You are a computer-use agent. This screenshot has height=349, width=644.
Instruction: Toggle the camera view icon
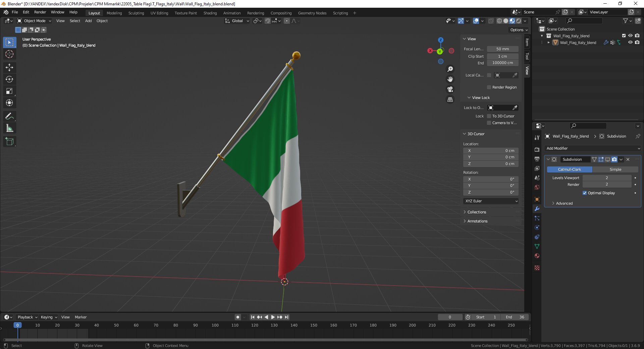click(450, 89)
